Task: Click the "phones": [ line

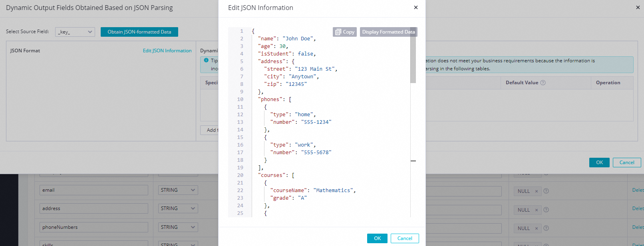Action: tap(275, 99)
